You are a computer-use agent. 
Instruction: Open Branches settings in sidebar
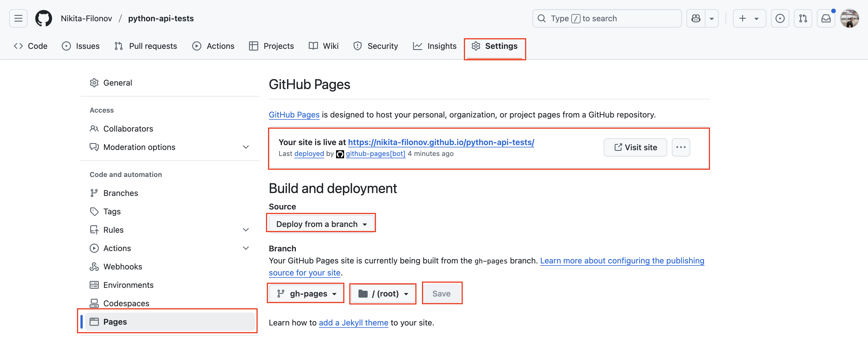pyautogui.click(x=170, y=193)
